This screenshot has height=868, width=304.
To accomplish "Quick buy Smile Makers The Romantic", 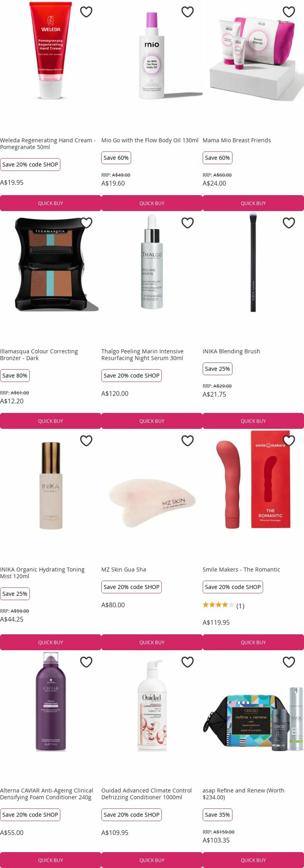I will [x=253, y=642].
